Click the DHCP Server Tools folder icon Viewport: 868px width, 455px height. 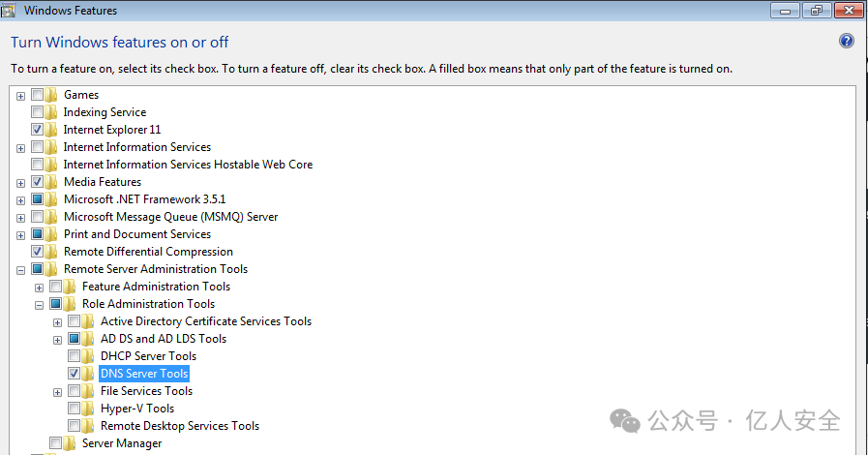87,356
